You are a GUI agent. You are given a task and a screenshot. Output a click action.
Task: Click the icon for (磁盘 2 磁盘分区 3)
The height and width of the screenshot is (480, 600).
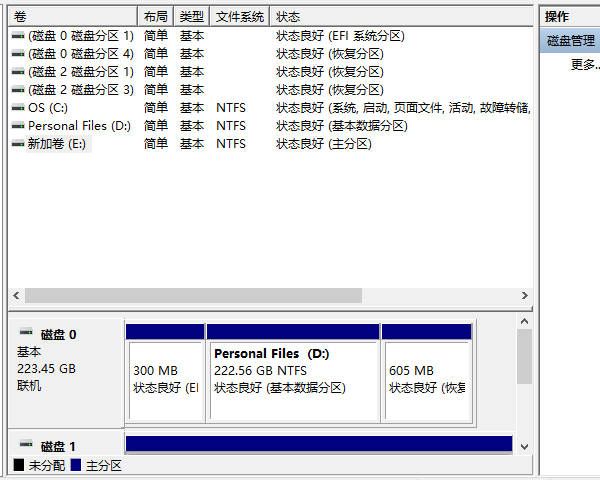pos(19,90)
